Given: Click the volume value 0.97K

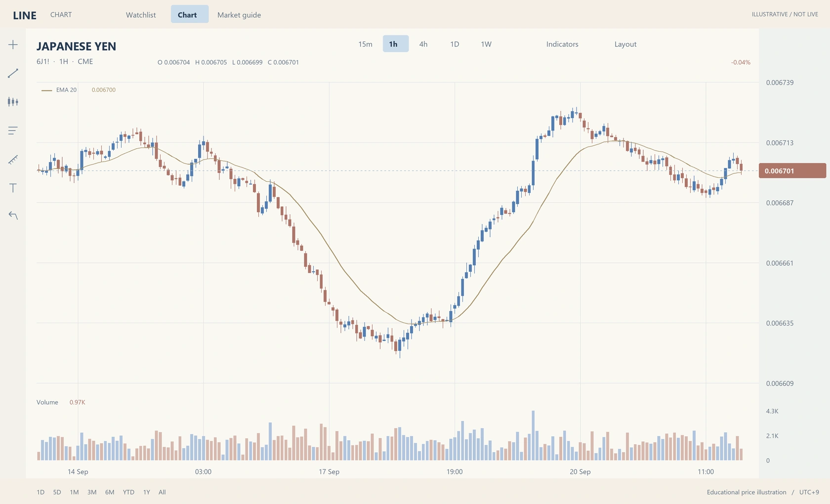Looking at the screenshot, I should 78,402.
